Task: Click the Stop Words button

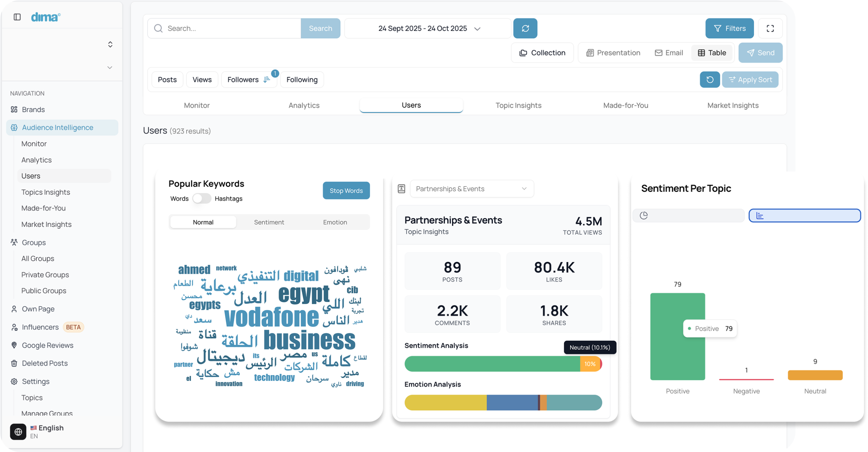Action: point(346,191)
